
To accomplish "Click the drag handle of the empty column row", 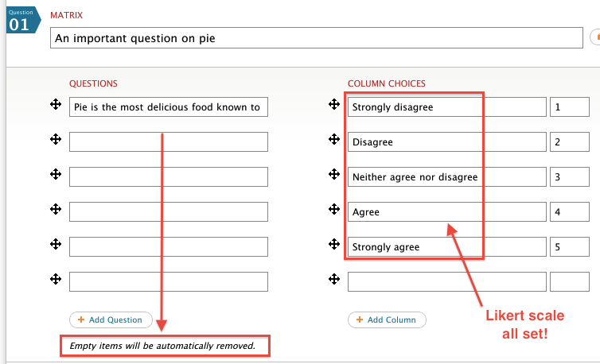I will click(x=334, y=280).
